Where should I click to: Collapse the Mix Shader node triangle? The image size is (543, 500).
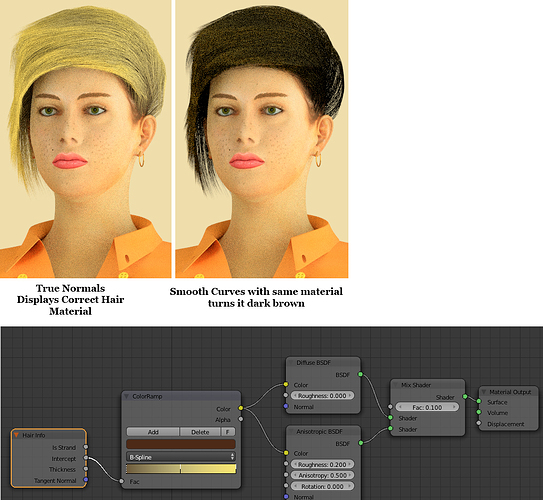(x=396, y=385)
